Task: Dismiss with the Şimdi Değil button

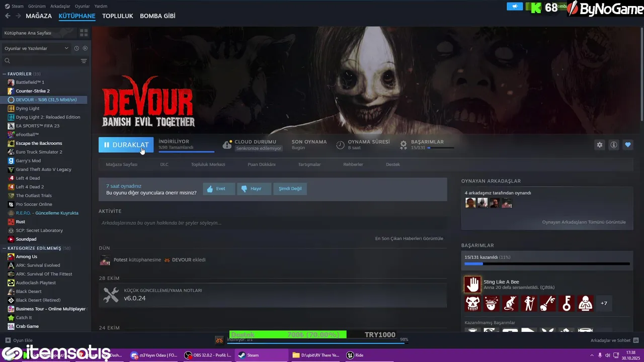Action: (x=290, y=189)
